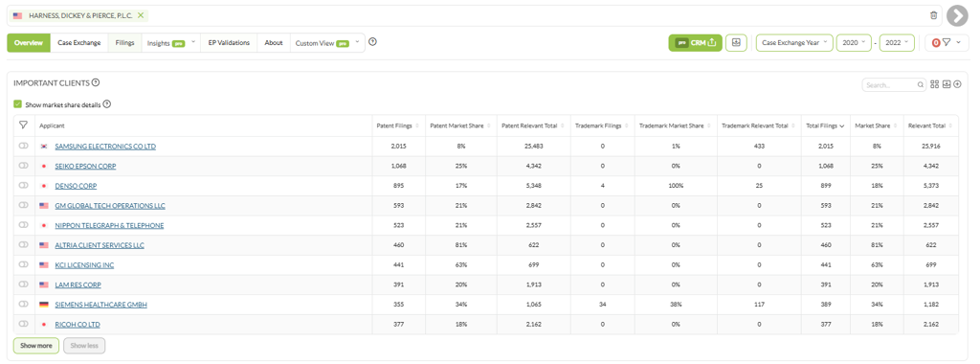Click the Trademark Relevant Total sort arrows
This screenshot has height=364, width=980.
pos(793,125)
